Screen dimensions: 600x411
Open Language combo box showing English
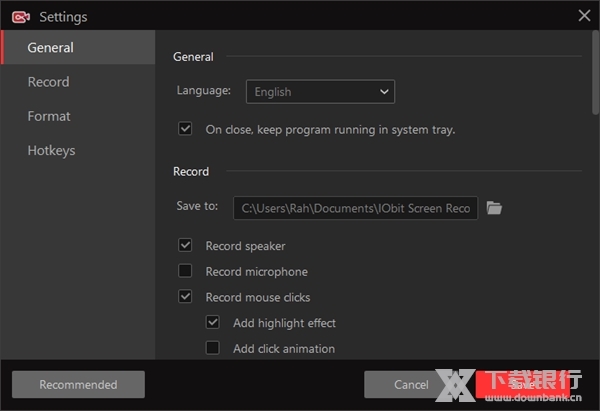pos(310,92)
